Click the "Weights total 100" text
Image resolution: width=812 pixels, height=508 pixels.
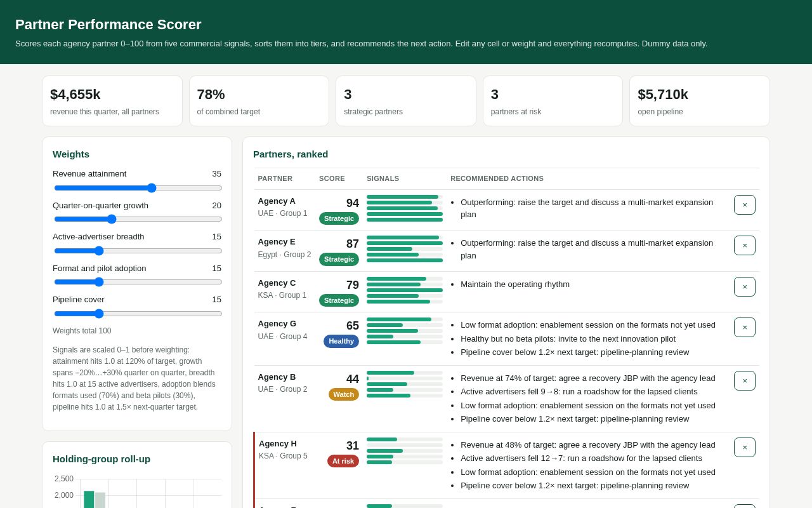[82, 331]
